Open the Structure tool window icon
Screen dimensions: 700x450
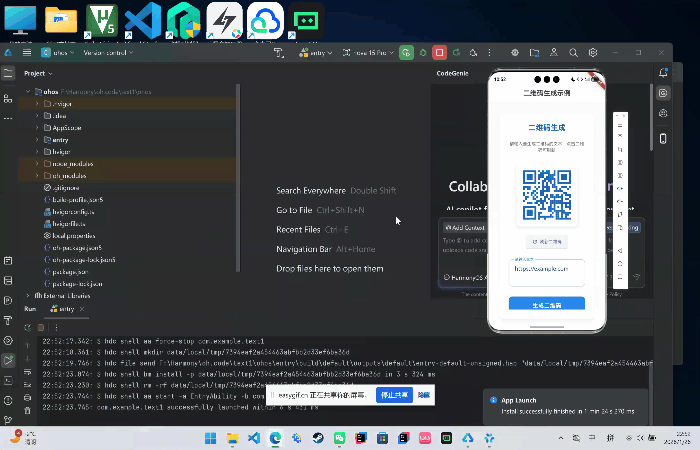(8, 99)
